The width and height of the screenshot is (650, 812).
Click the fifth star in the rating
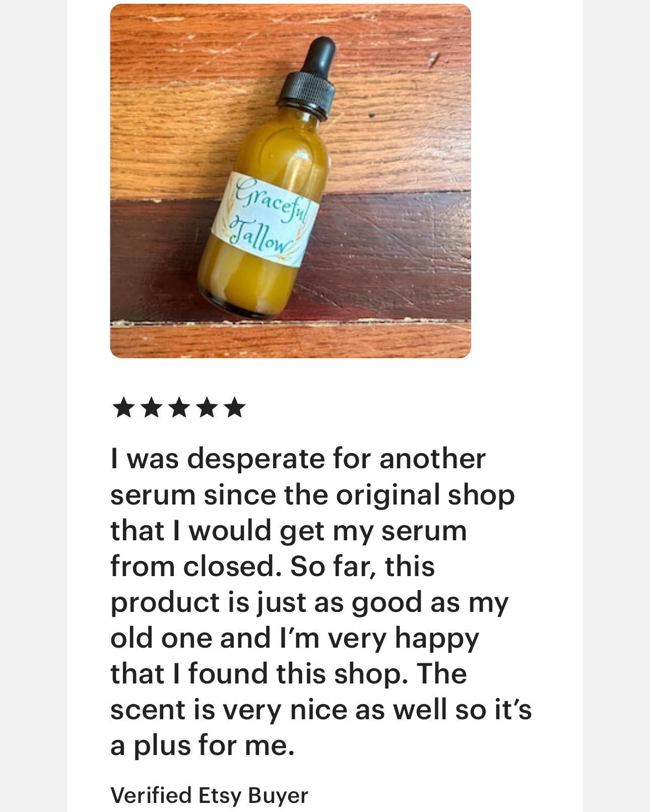[234, 407]
